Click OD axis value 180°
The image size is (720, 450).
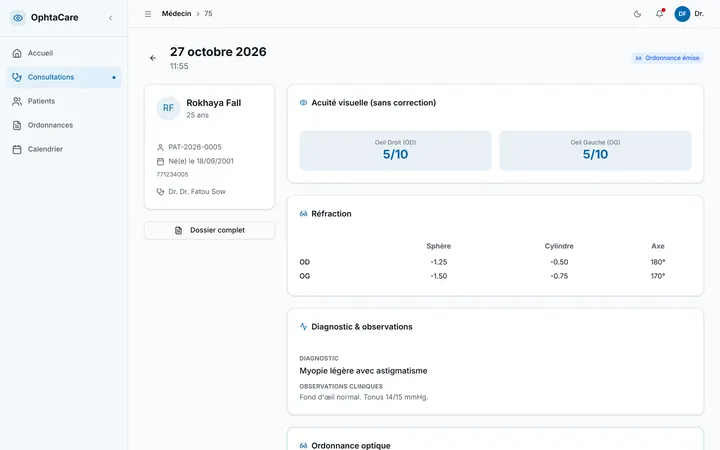[x=658, y=262]
